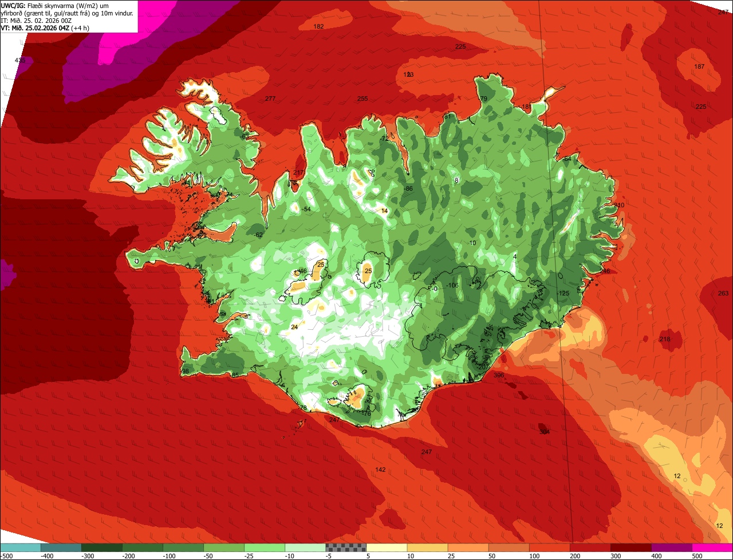
Task: Click the '435' flux value on map
Action: coord(20,60)
